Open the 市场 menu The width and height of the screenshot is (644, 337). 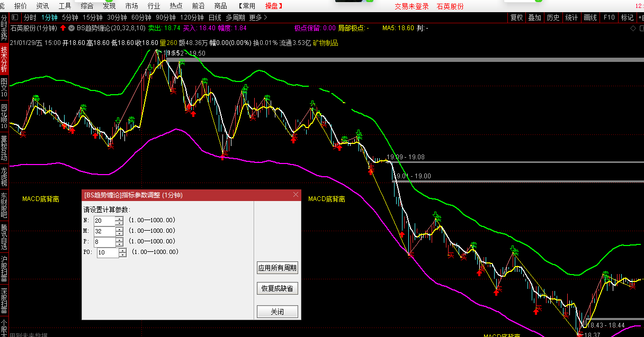(132, 6)
